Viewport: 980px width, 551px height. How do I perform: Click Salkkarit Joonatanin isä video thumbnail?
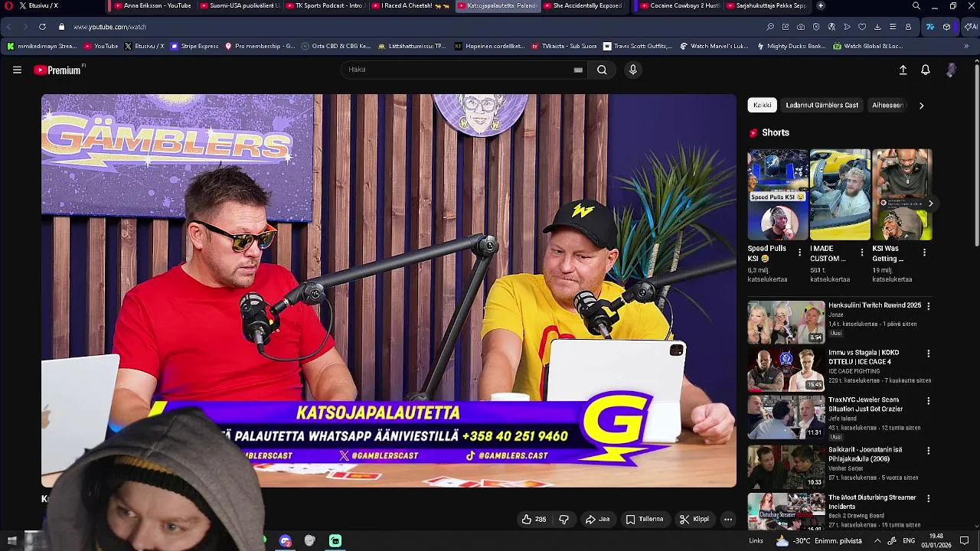tap(786, 466)
